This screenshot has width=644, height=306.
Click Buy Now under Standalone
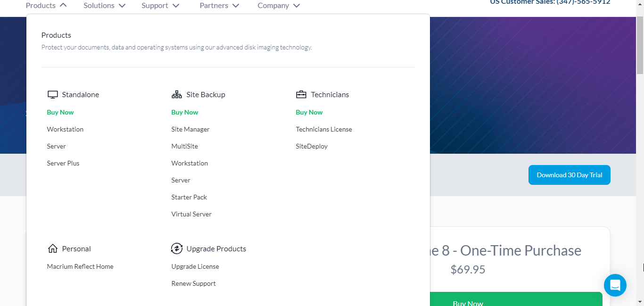pos(60,112)
